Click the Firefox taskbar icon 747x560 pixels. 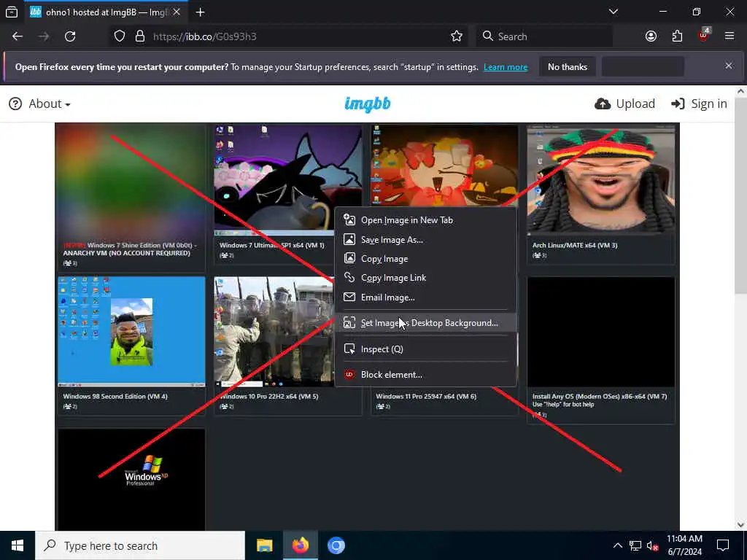tap(300, 545)
